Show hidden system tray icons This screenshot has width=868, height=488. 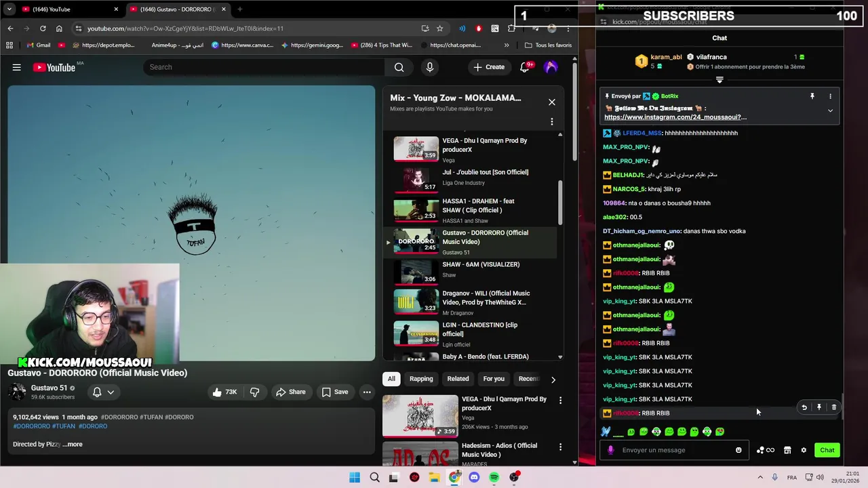[760, 477]
